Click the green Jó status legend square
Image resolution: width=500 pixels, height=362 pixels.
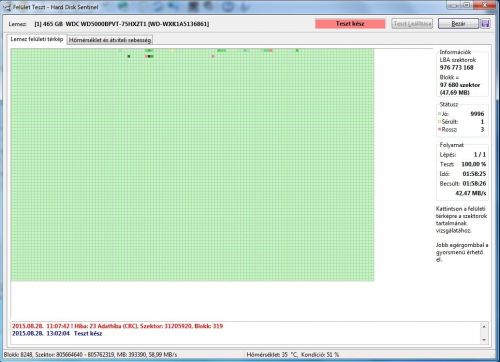coord(439,114)
